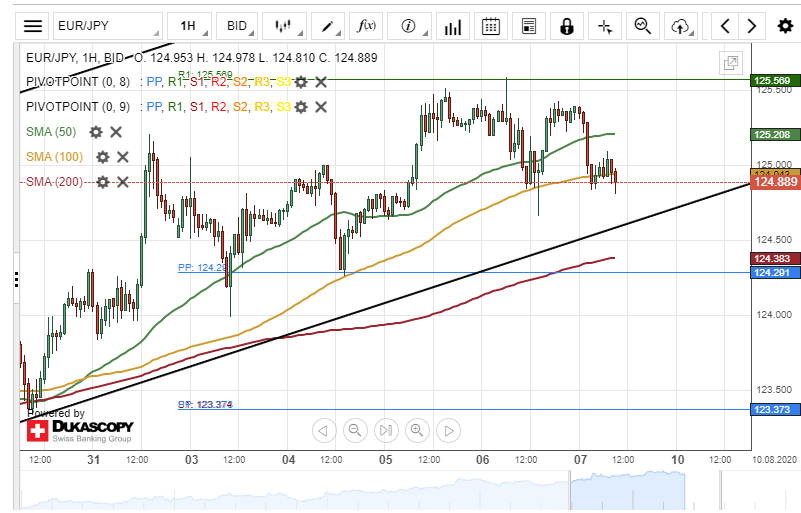Open the f(x) indicators menu
Screen dimensions: 801x513
(x=368, y=26)
